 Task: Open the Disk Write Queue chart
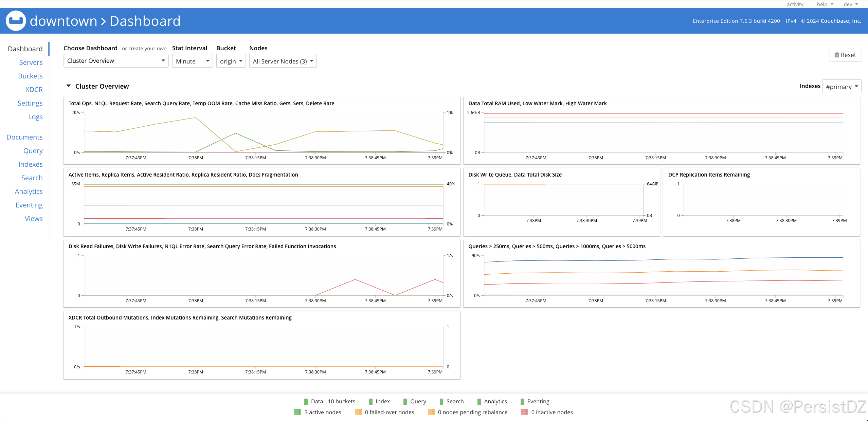click(561, 202)
